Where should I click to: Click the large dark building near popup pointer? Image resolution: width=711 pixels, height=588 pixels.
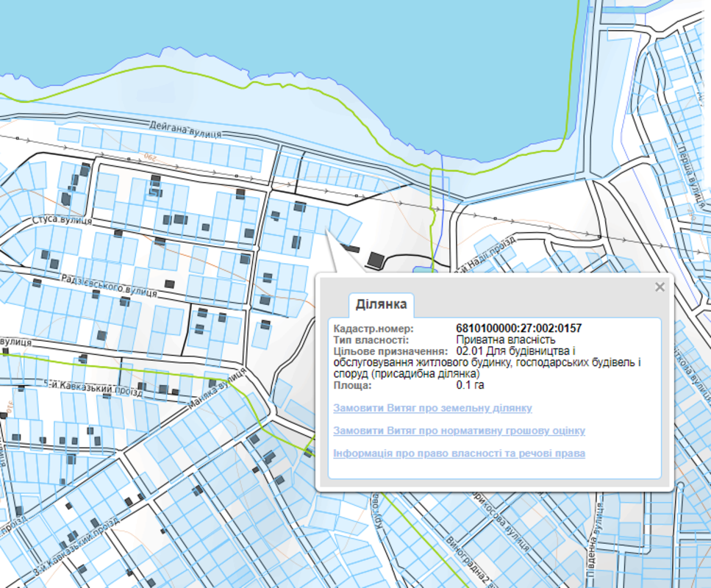pyautogui.click(x=377, y=259)
